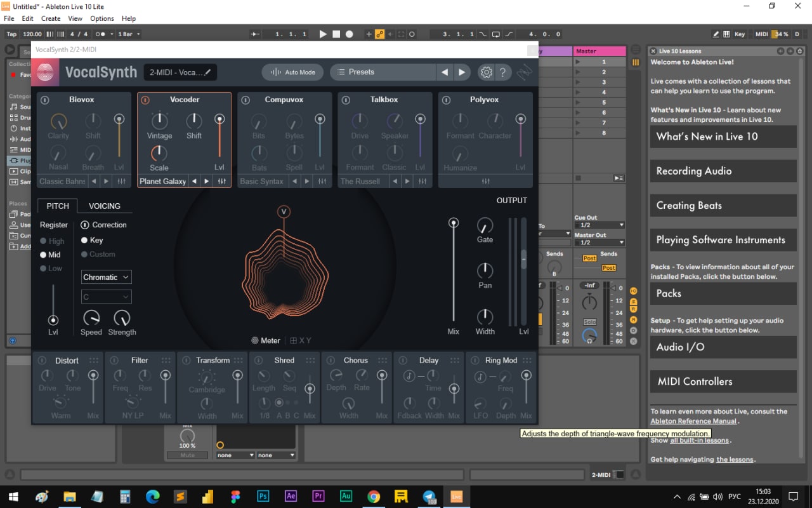The image size is (812, 508).
Task: Load the next preset with right arrow
Action: coord(462,72)
